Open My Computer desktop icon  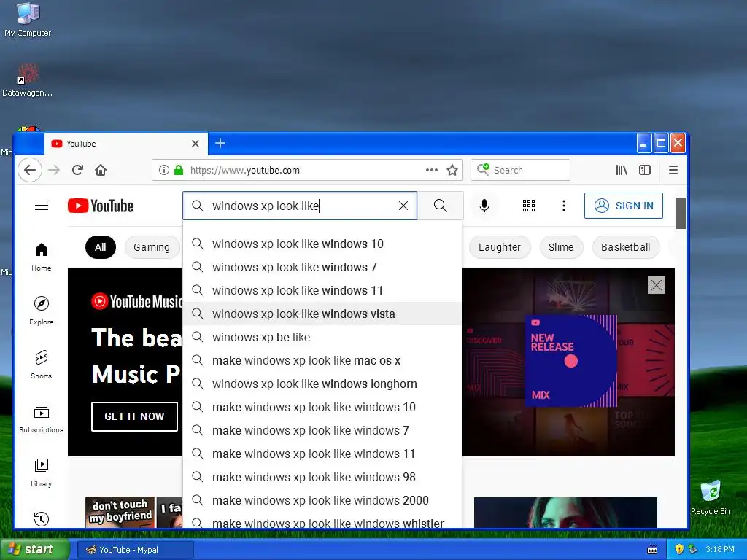click(28, 20)
